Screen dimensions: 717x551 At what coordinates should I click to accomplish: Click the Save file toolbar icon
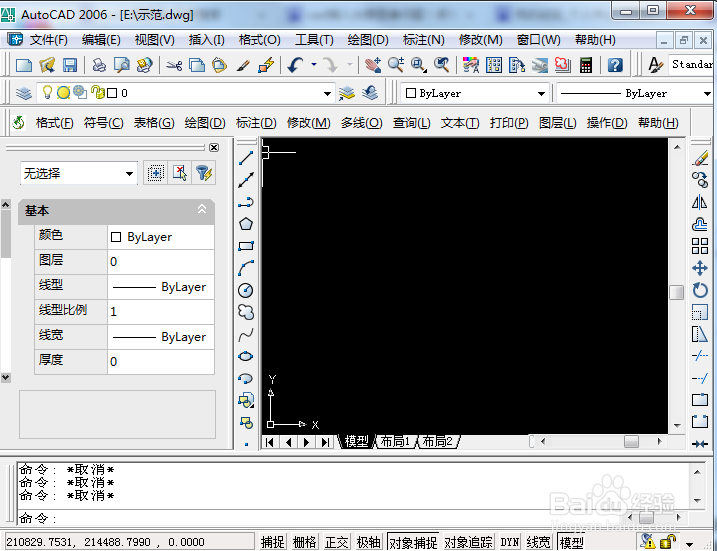[x=70, y=65]
